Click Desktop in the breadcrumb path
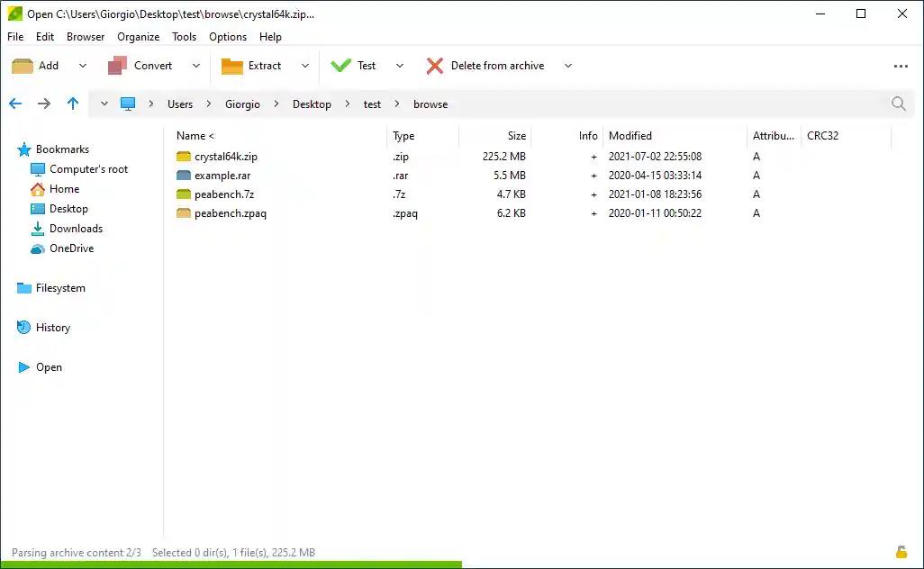Screen dimensions: 924x569 [x=312, y=104]
